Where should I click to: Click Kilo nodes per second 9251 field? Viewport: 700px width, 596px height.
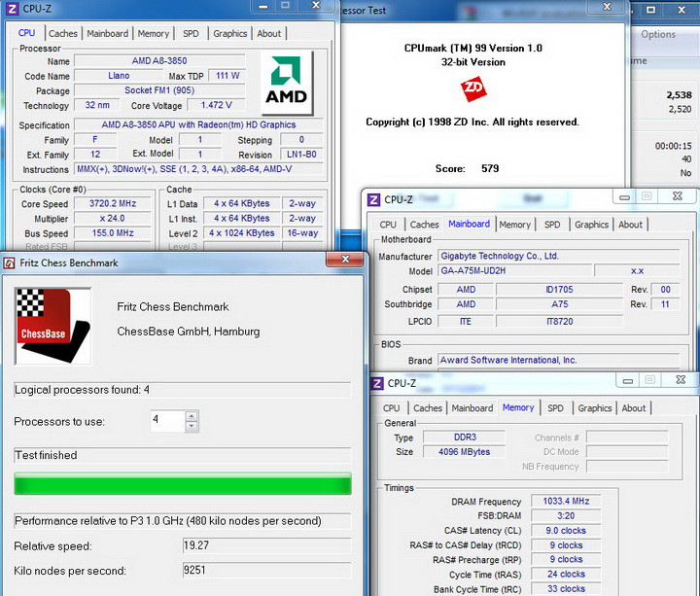[x=266, y=570]
